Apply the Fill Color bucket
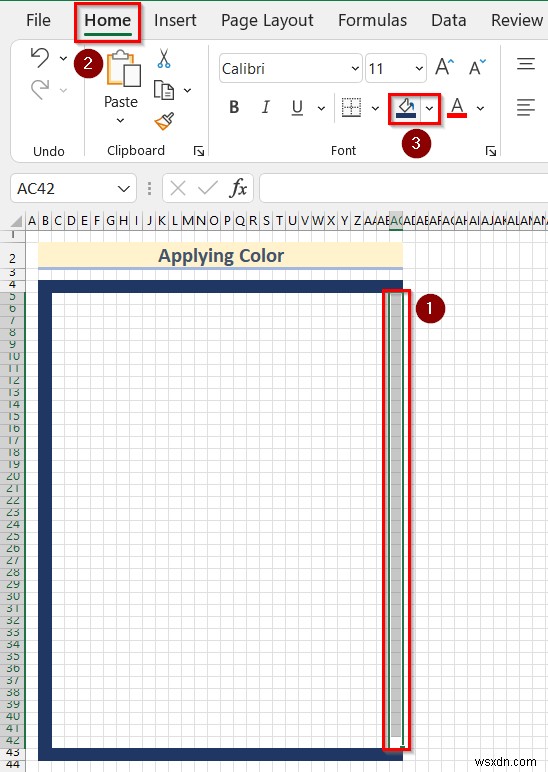The width and height of the screenshot is (548, 772). (x=406, y=108)
